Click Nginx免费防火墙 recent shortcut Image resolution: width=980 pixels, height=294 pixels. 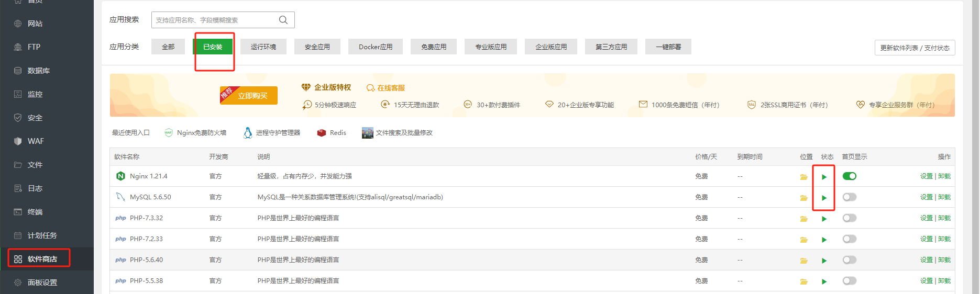click(x=195, y=133)
